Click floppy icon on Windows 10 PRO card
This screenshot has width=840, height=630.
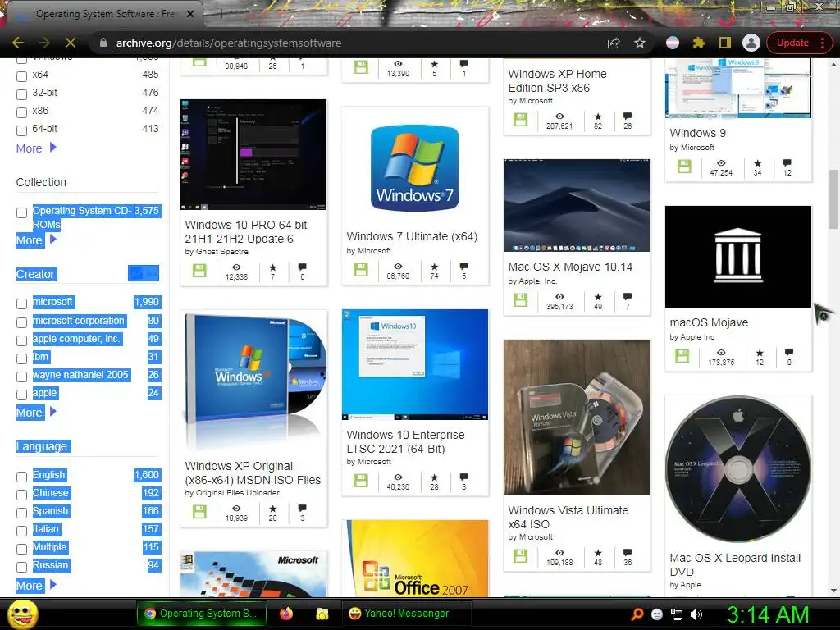click(199, 270)
